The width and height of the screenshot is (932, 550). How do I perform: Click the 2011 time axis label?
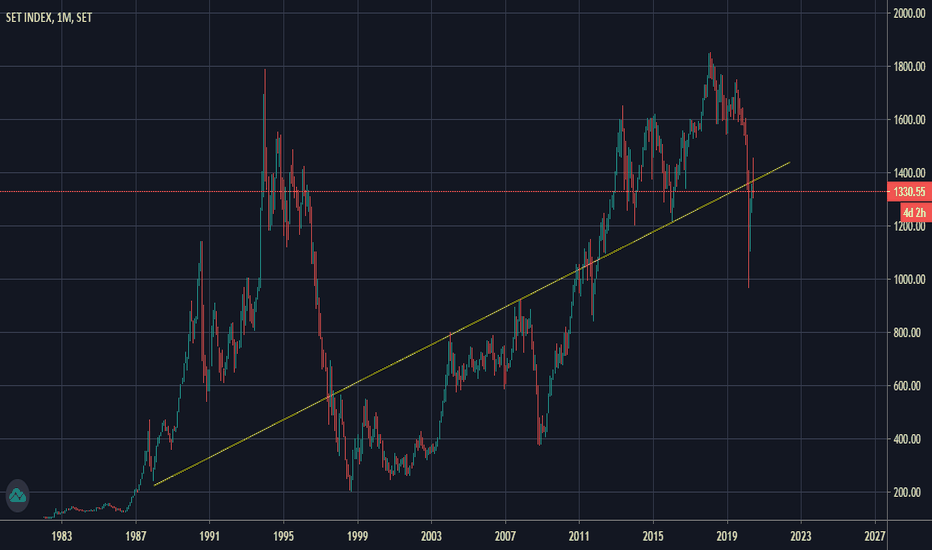click(579, 536)
